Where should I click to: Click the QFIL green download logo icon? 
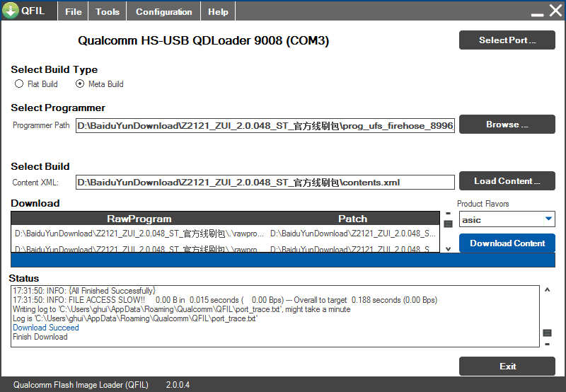[x=11, y=11]
